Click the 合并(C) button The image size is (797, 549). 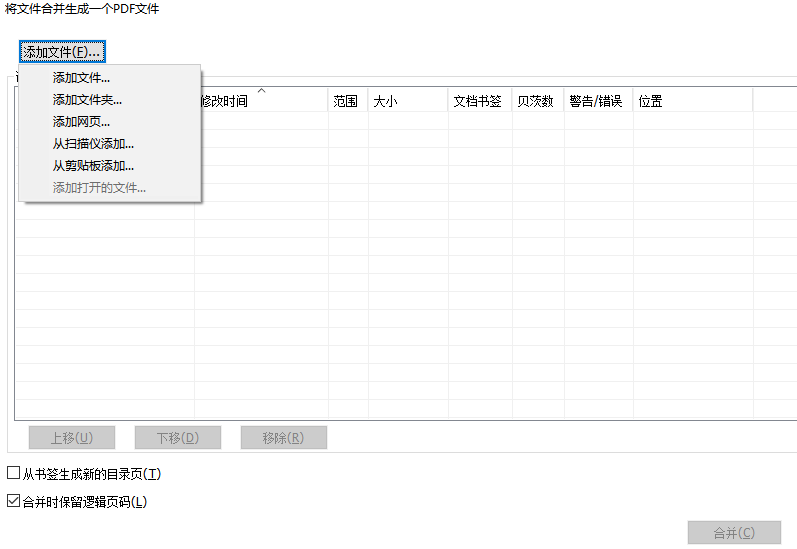[x=734, y=533]
